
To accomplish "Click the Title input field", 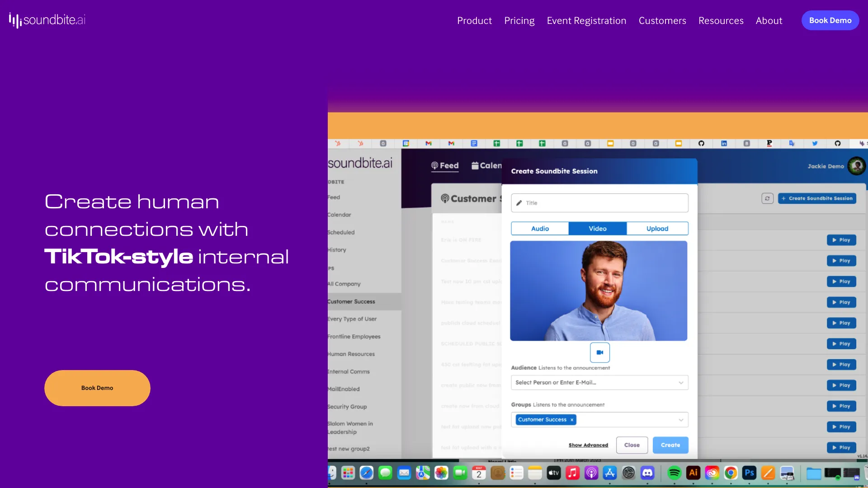I will point(599,203).
